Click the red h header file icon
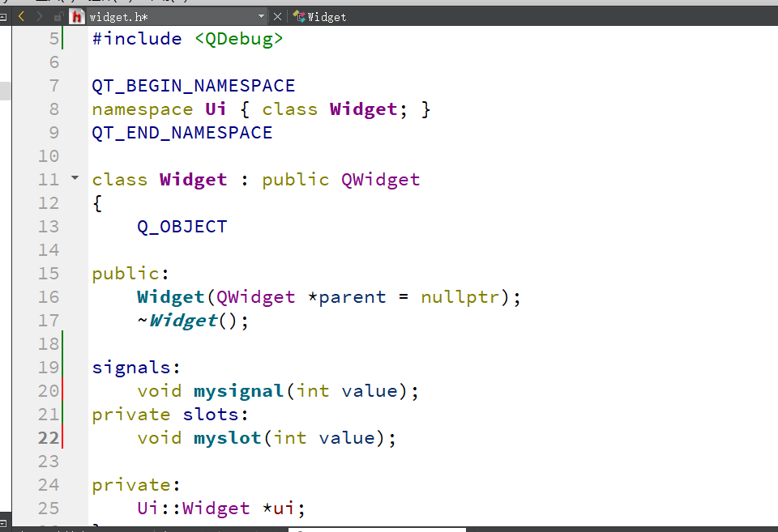Screen dimensions: 778x532 tap(76, 17)
